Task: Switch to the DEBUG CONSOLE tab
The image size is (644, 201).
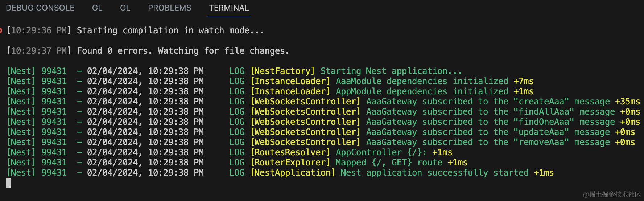Action: tap(40, 8)
